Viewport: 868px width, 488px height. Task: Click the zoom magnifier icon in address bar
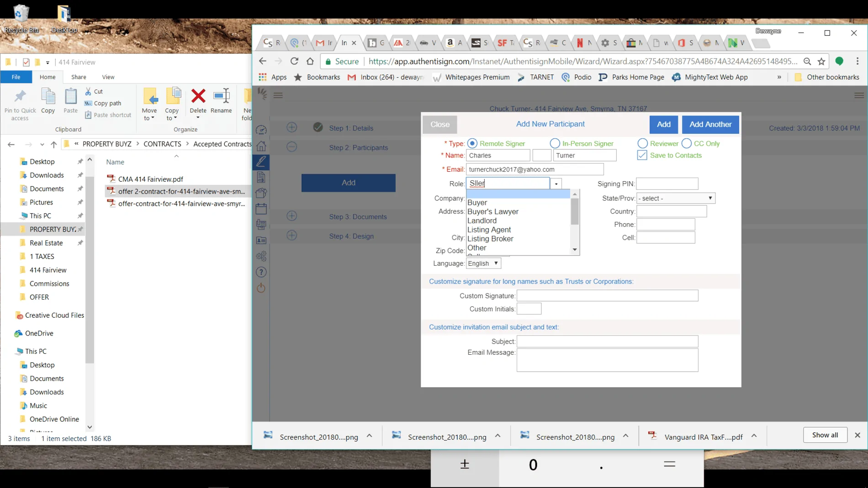pyautogui.click(x=807, y=61)
